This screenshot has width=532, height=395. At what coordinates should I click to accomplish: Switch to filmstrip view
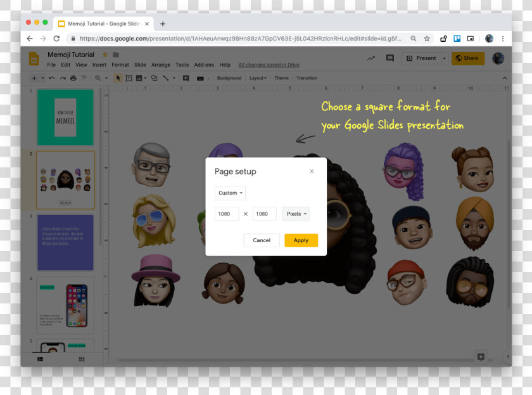pyautogui.click(x=41, y=359)
